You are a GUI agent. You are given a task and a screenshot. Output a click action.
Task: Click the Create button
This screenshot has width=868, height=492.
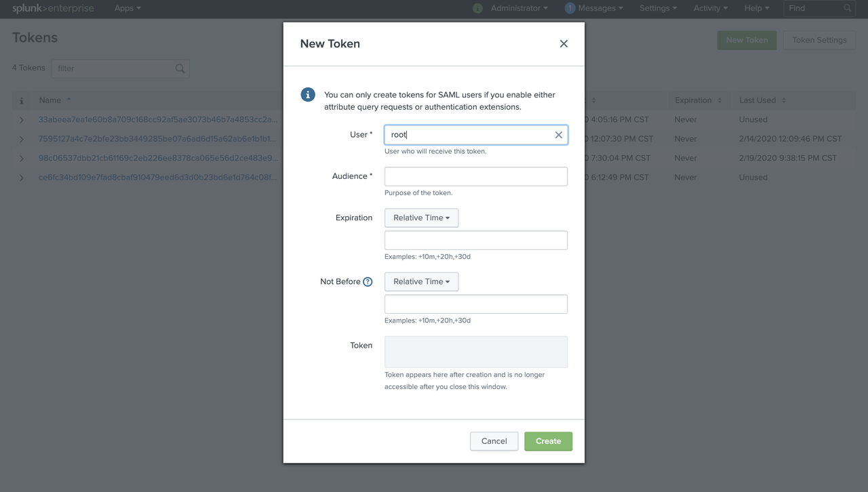coord(548,440)
